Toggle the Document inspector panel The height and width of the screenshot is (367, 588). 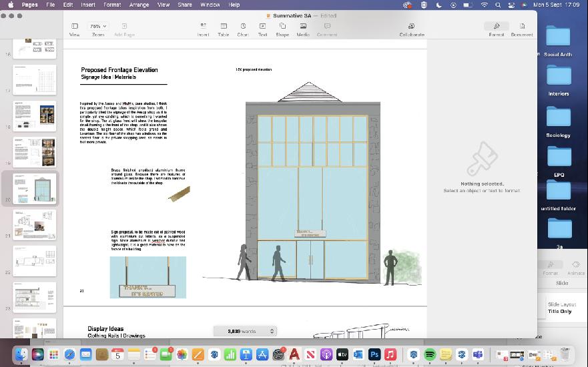(x=522, y=26)
